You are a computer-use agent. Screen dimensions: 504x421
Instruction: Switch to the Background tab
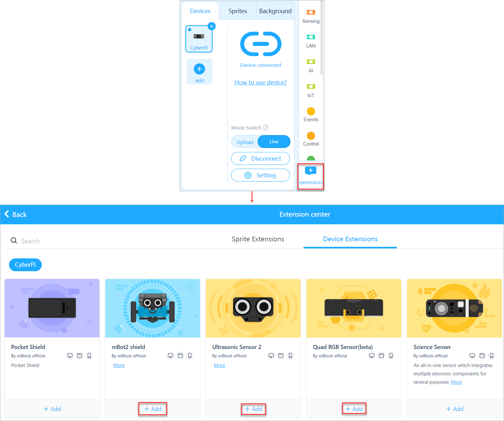(275, 11)
